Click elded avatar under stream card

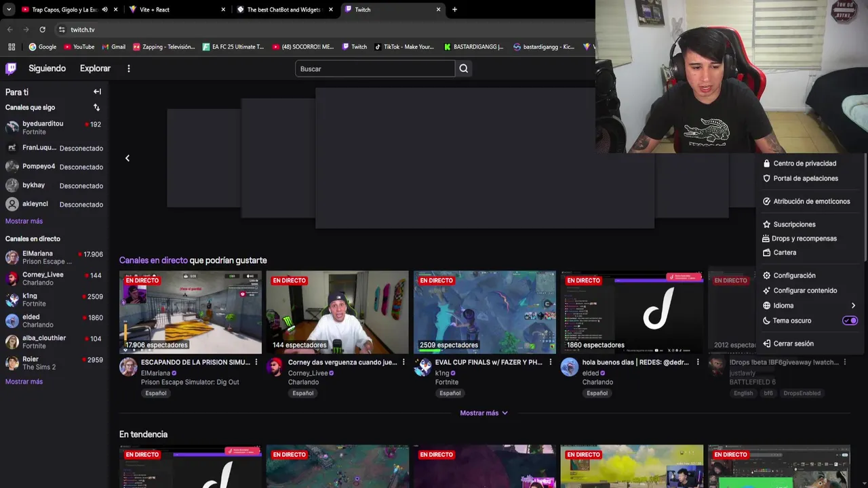[570, 367]
